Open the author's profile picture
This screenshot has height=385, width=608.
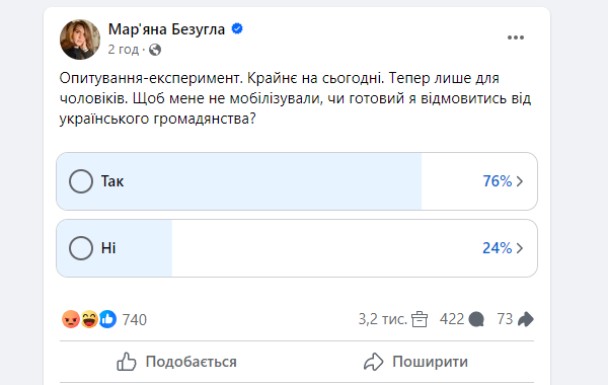[x=80, y=39]
